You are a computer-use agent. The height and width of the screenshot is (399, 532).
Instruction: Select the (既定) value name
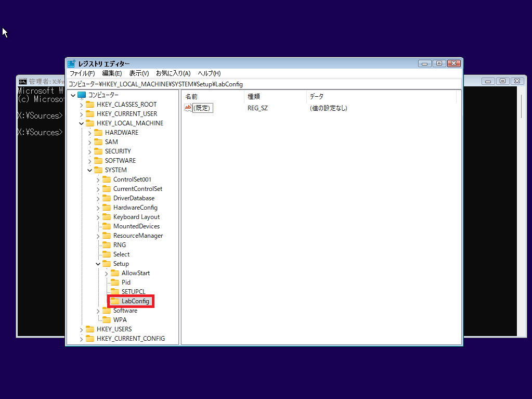pos(202,108)
